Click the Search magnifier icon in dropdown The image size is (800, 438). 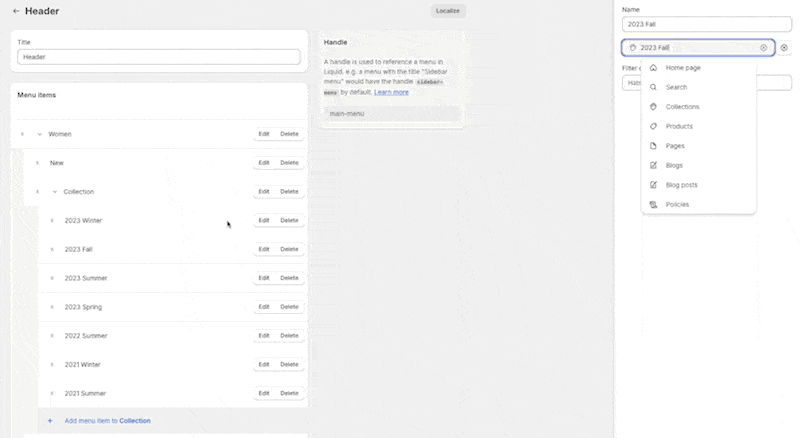tap(653, 87)
